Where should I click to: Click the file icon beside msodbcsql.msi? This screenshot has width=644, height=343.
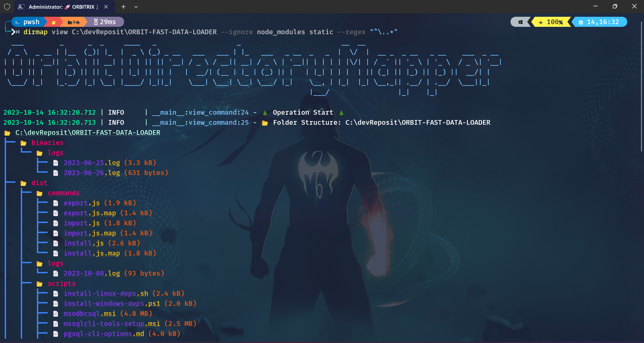(56, 314)
